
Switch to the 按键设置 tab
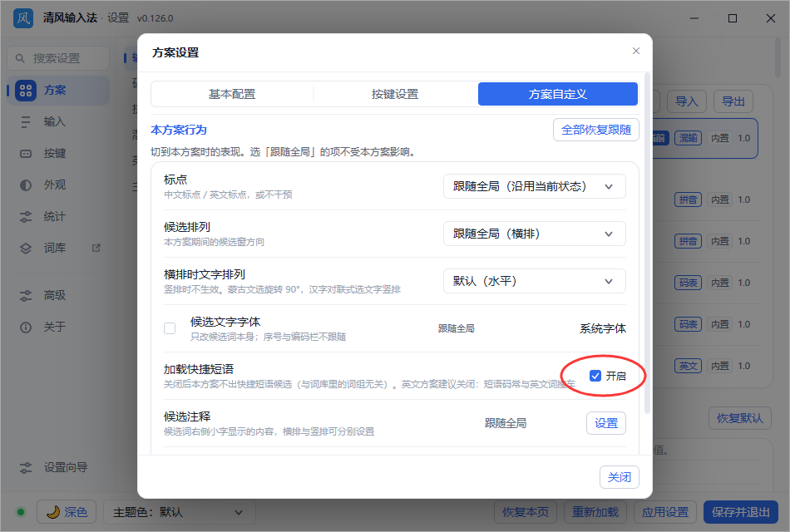coord(395,94)
